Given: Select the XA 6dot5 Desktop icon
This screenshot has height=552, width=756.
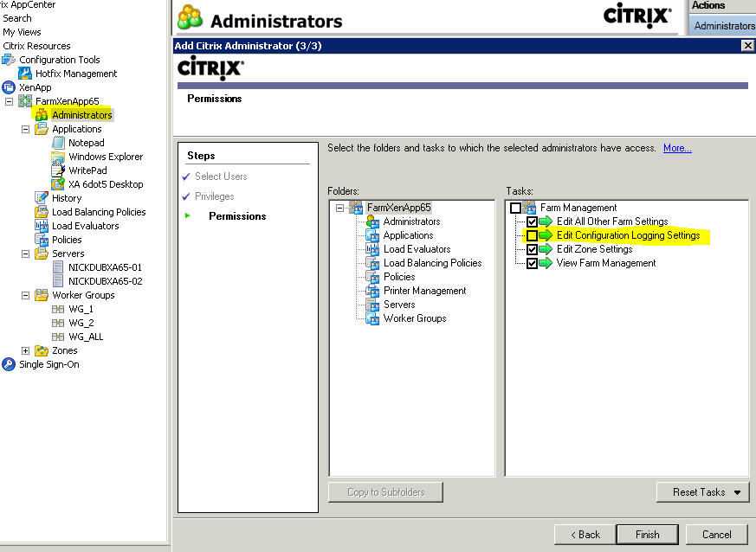Looking at the screenshot, I should coord(58,184).
